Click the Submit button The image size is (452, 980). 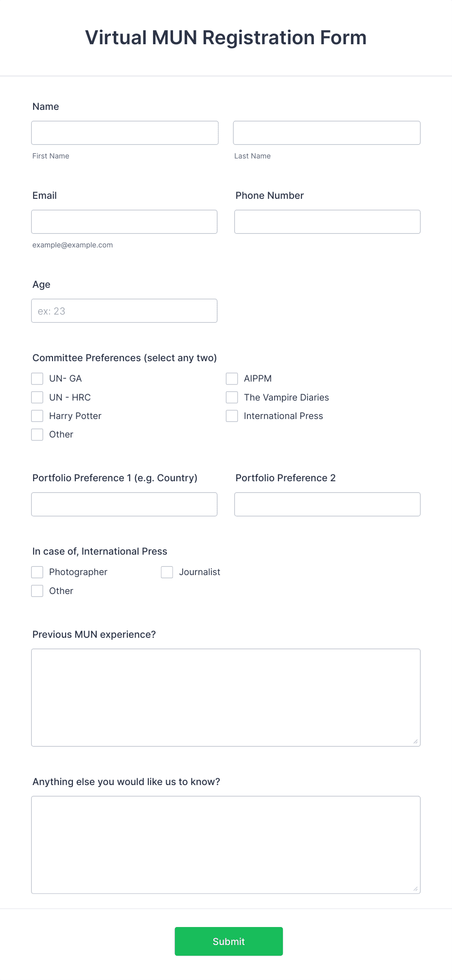tap(228, 941)
